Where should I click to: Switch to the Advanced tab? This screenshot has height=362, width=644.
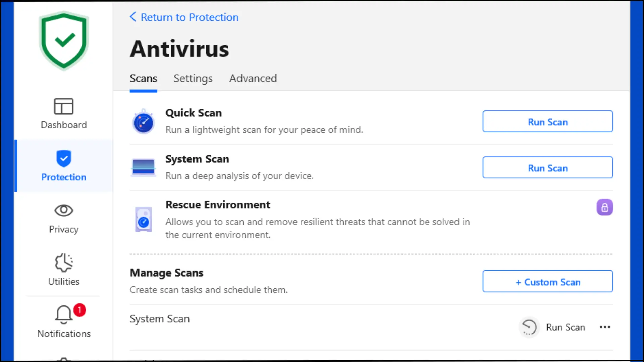(253, 78)
